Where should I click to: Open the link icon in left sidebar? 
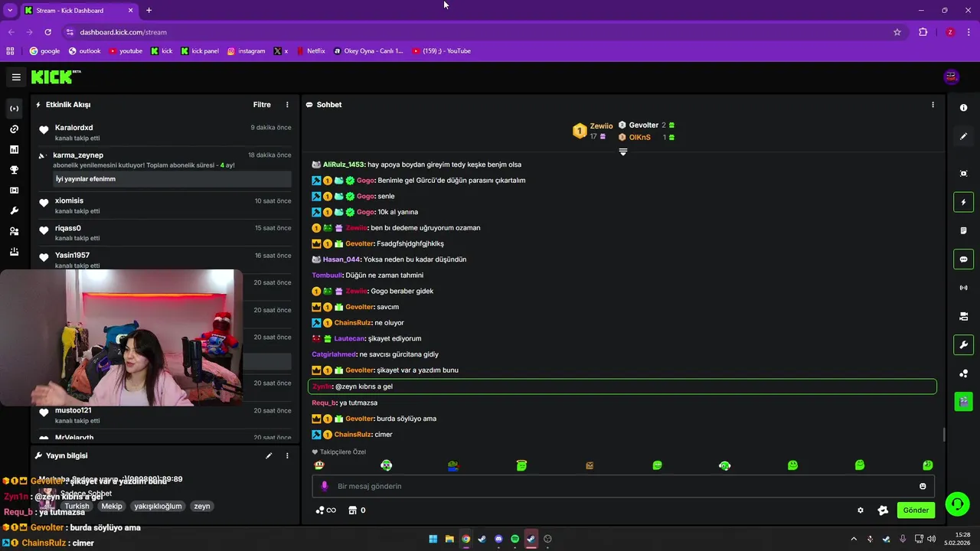pos(14,129)
